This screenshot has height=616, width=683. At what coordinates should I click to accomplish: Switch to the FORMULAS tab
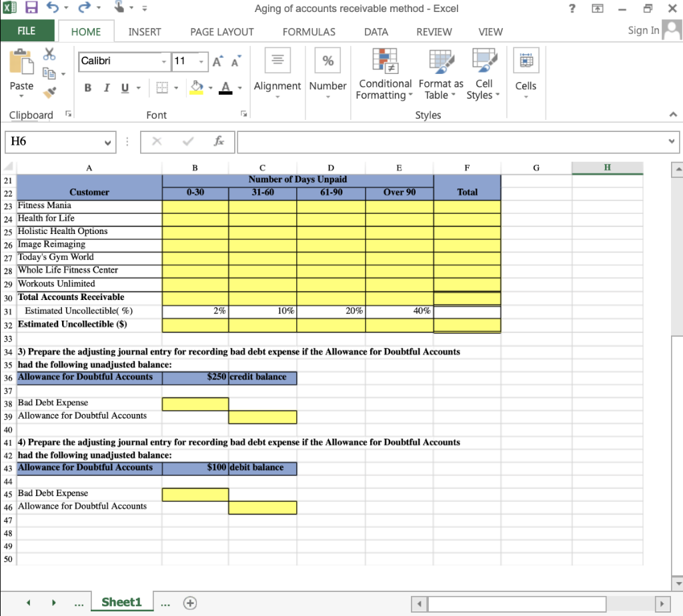tap(309, 32)
